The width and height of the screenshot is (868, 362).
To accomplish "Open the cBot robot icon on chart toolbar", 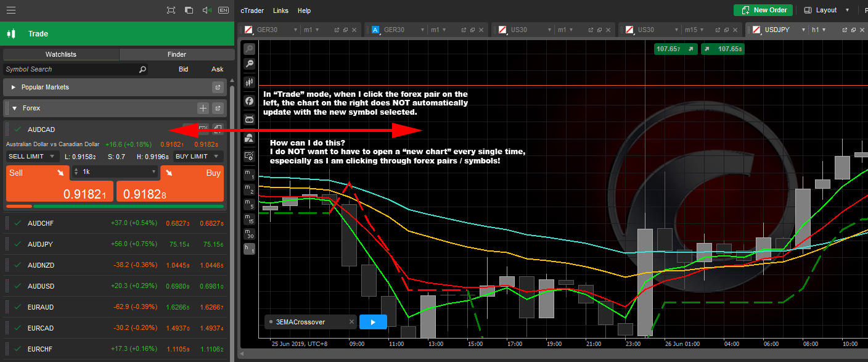I will [250, 119].
